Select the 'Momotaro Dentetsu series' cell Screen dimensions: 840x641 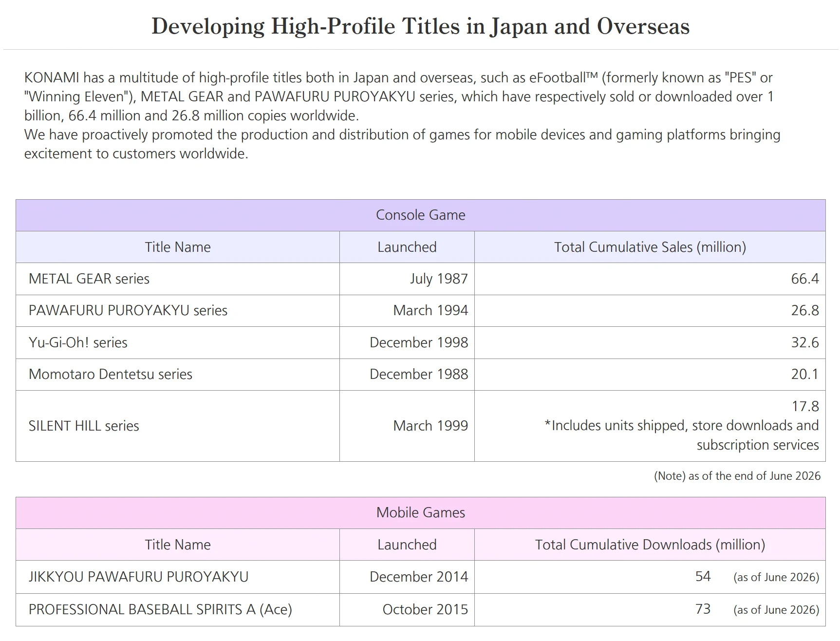[178, 374]
